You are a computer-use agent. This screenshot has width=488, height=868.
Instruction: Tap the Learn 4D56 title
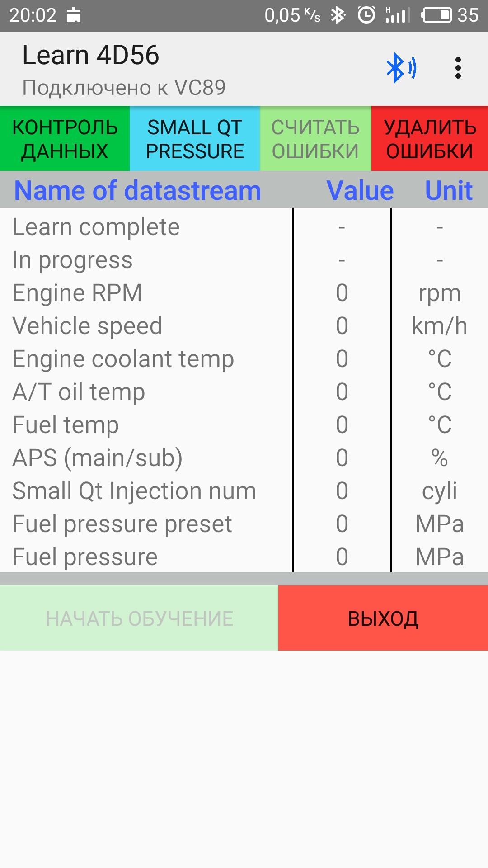point(91,55)
